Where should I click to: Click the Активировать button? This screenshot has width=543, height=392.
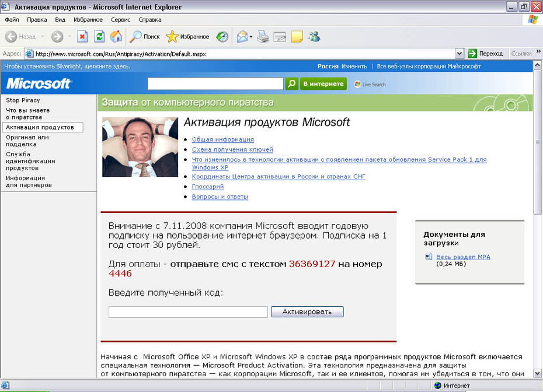pos(307,311)
